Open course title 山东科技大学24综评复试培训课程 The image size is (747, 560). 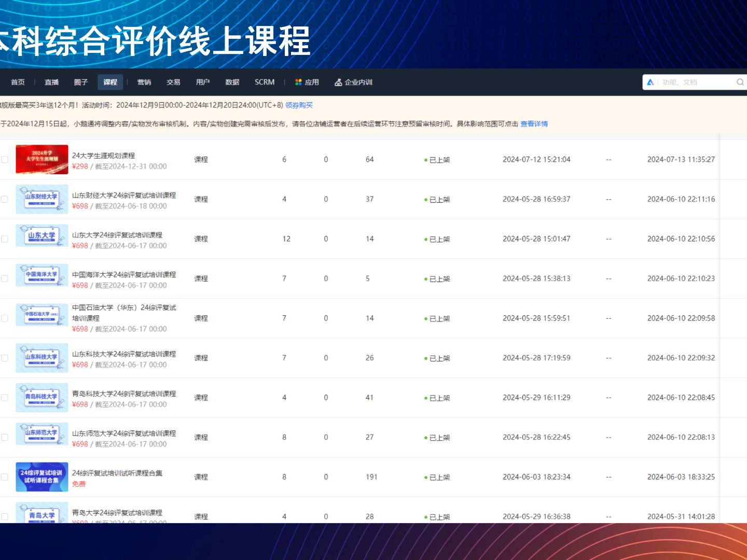pos(124,354)
